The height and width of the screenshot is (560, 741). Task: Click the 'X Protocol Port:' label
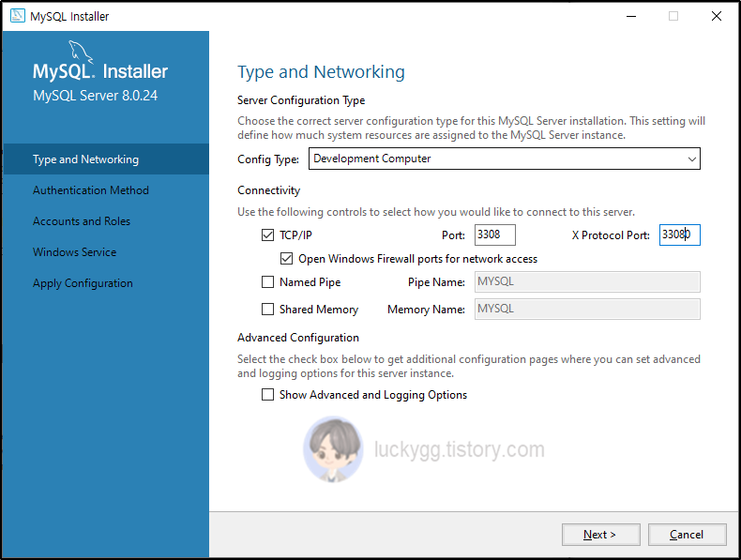point(611,235)
